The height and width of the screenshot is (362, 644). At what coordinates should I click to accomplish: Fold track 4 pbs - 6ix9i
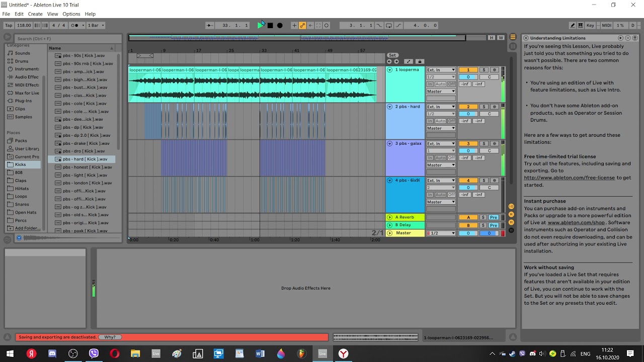point(390,180)
